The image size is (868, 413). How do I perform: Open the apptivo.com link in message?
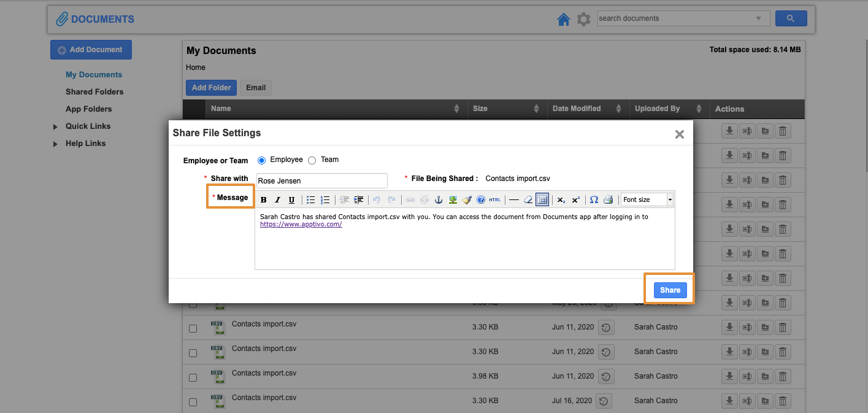click(x=301, y=225)
